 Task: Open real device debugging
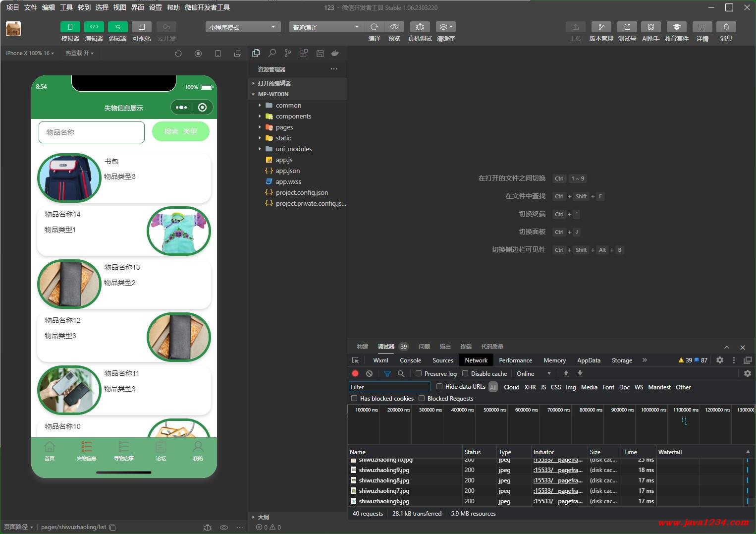[x=420, y=27]
